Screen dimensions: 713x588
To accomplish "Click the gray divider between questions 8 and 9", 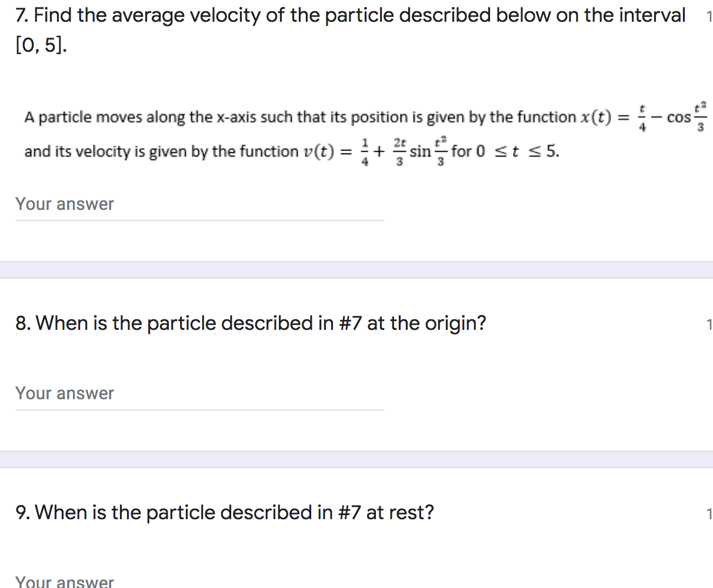I will tap(356, 460).
